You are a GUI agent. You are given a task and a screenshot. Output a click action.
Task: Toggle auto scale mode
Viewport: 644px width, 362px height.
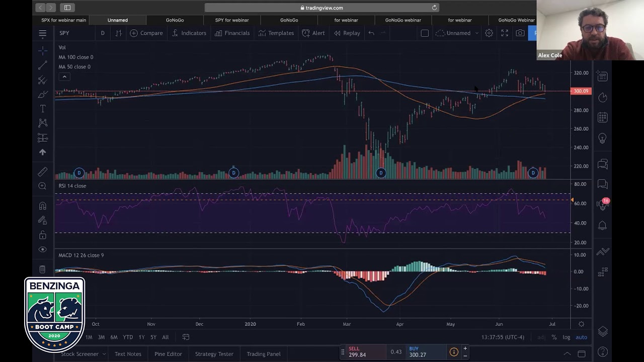[581, 337]
